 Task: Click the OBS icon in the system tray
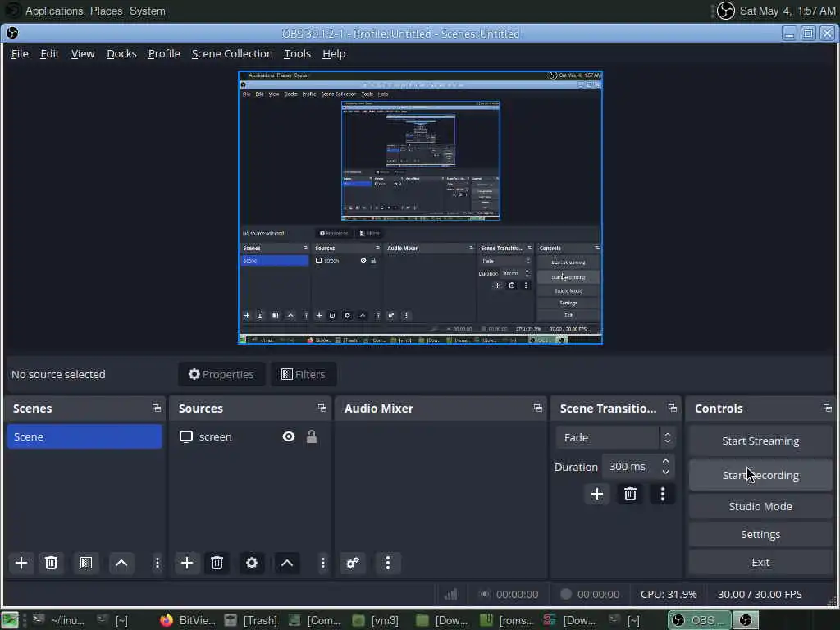[725, 11]
